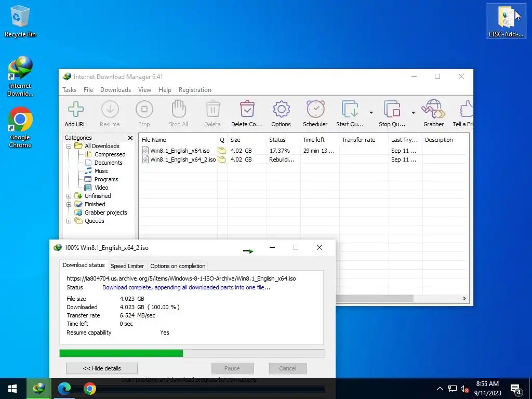The image size is (532, 399).
Task: Switch to Options on completion tab
Action: [178, 266]
